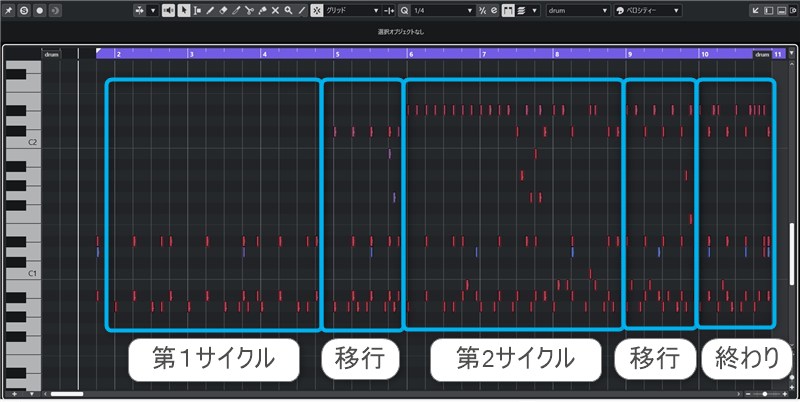Open the Quantize Panel e icon
This screenshot has width=800, height=402.
(493, 11)
